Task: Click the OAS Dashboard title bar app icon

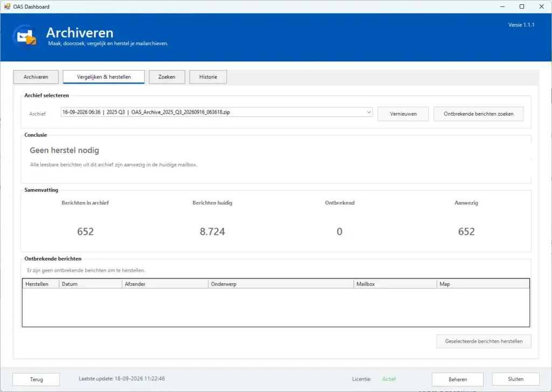Action: tap(7, 6)
